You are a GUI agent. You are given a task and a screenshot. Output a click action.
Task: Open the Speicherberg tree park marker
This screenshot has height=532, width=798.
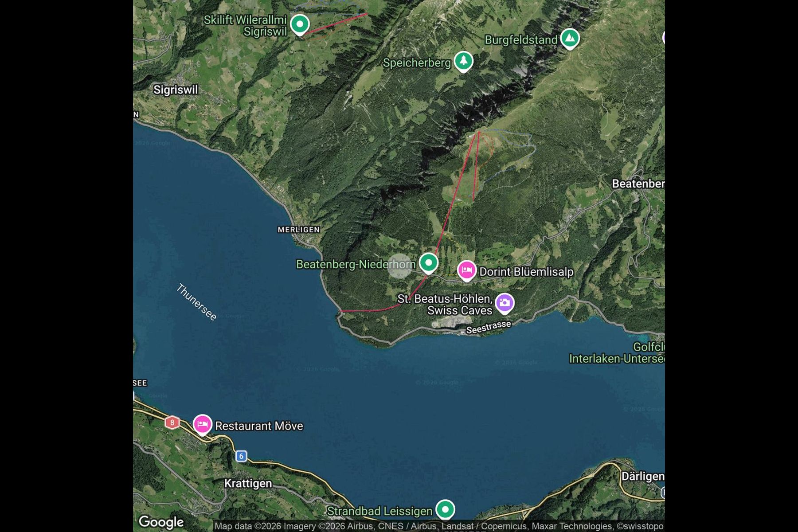[x=463, y=61]
